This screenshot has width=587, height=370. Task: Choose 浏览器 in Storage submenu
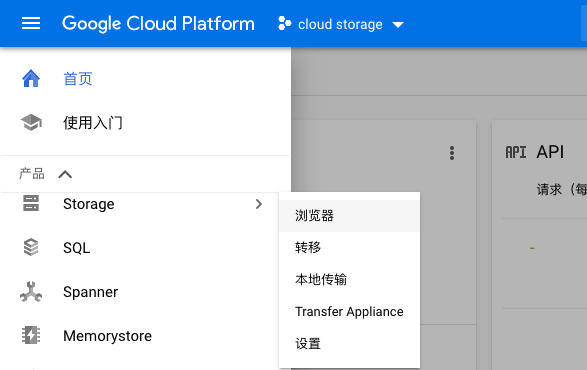[x=349, y=216]
